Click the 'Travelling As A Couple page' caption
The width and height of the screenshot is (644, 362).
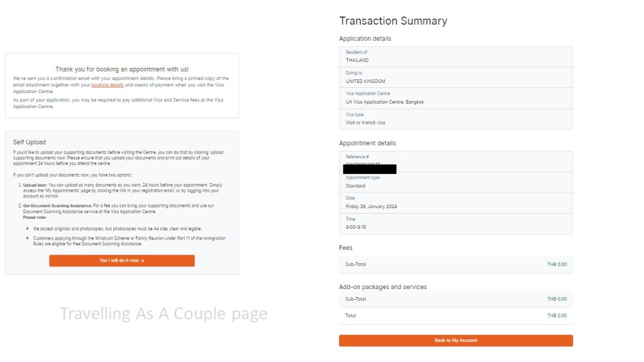(x=163, y=314)
